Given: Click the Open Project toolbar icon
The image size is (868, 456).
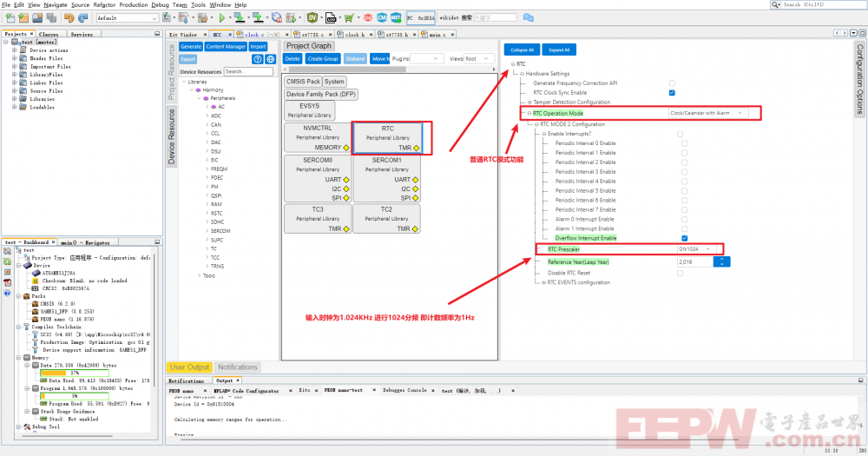Looking at the screenshot, I should point(37,17).
